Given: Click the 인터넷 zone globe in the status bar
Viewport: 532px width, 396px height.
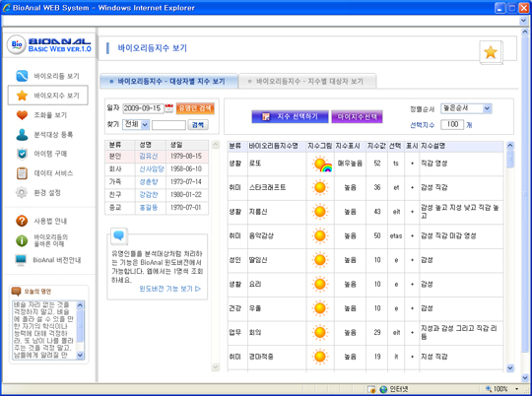Looking at the screenshot, I should pos(384,389).
